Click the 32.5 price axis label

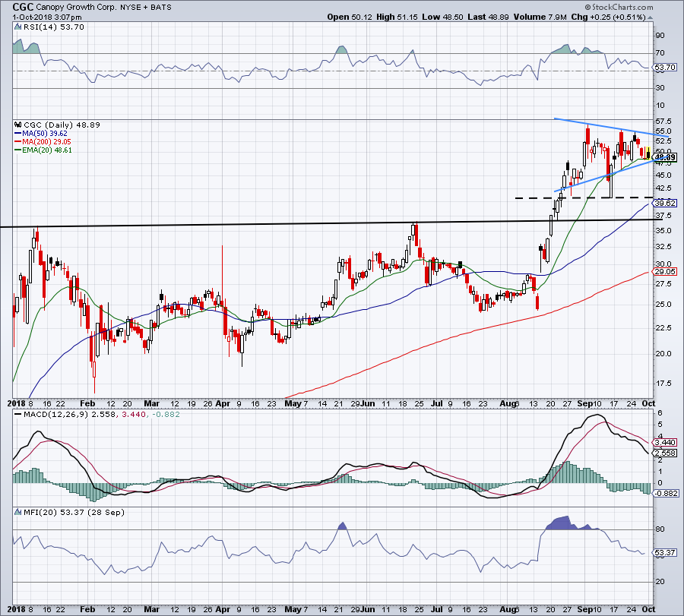[x=663, y=247]
